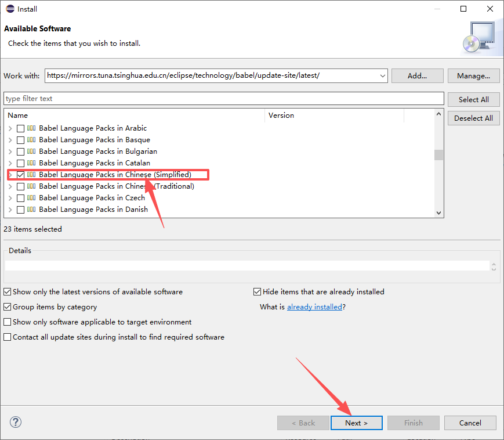Check the Catalan language packs checkbox
The image size is (504, 440).
pos(20,163)
